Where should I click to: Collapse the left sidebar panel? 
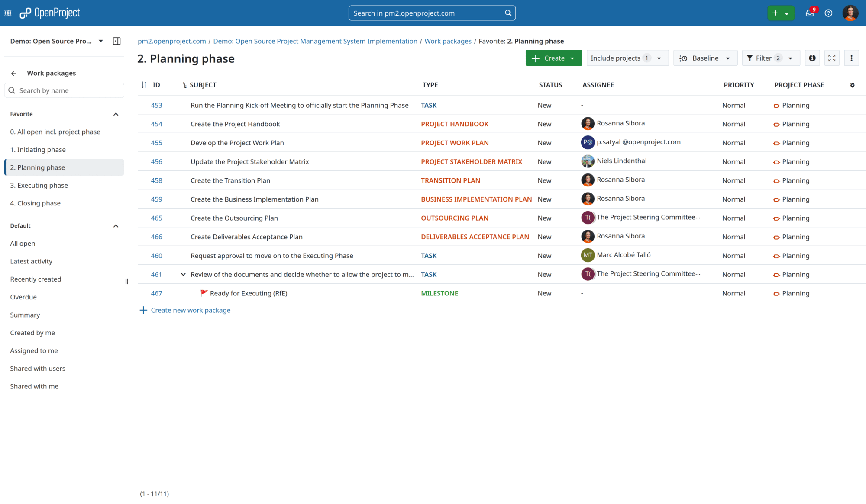116,41
